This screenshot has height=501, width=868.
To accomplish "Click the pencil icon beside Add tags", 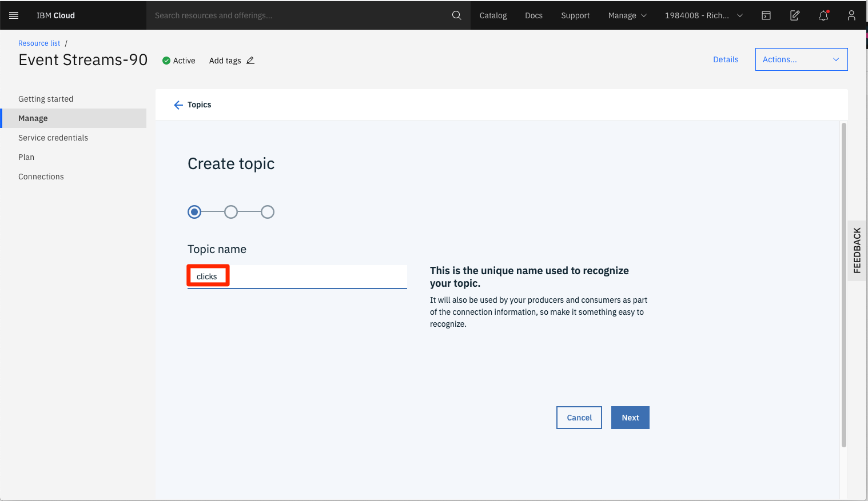I will [250, 61].
